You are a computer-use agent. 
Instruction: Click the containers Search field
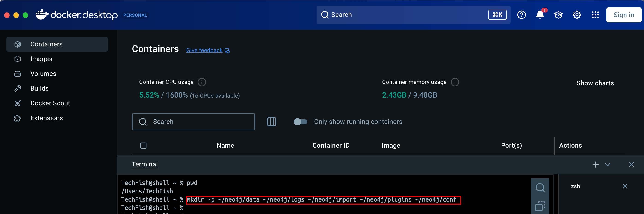point(193,122)
